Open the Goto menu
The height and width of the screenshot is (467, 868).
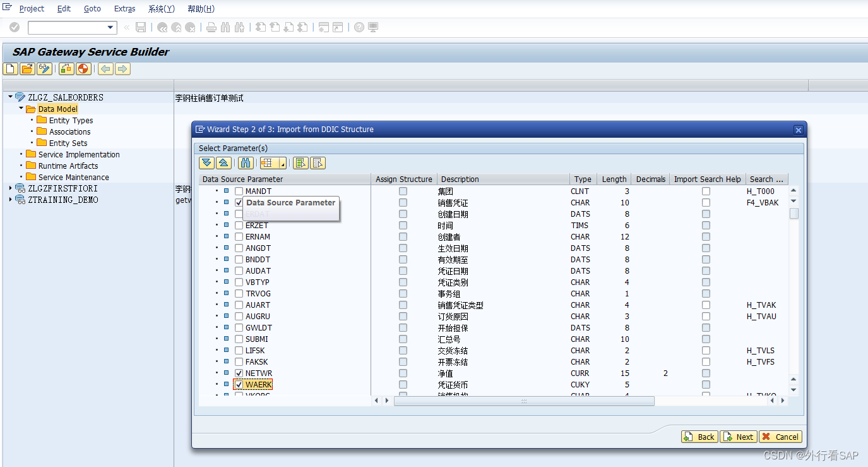click(x=92, y=9)
